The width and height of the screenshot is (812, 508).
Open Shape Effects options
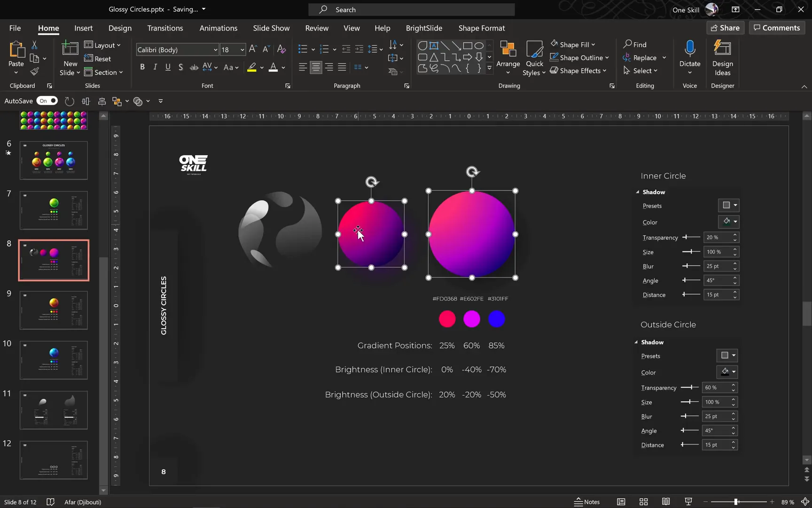click(579, 71)
